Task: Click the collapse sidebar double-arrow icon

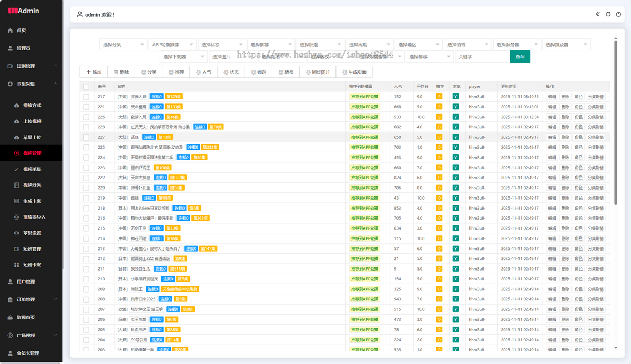Action: coord(598,14)
